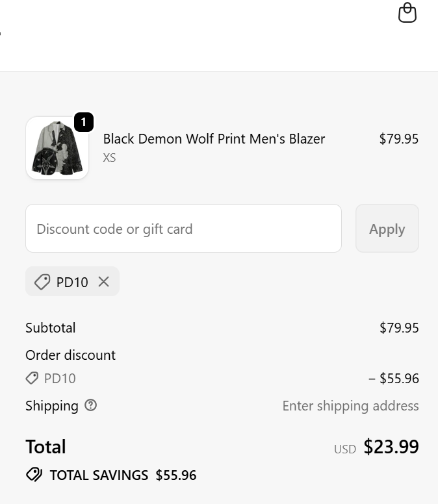Click the small tag icon under Order discount
Viewport: 438px width, 504px height.
pyautogui.click(x=32, y=378)
